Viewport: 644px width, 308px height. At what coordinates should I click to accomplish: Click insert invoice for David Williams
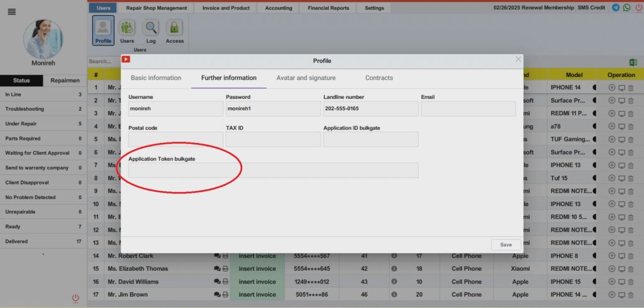click(257, 282)
